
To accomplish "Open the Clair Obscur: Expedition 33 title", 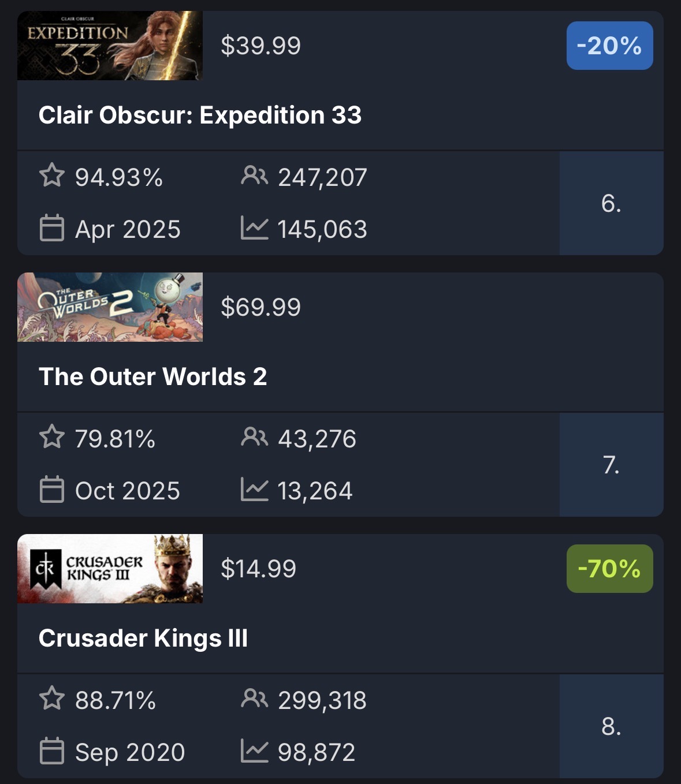I will [x=200, y=115].
